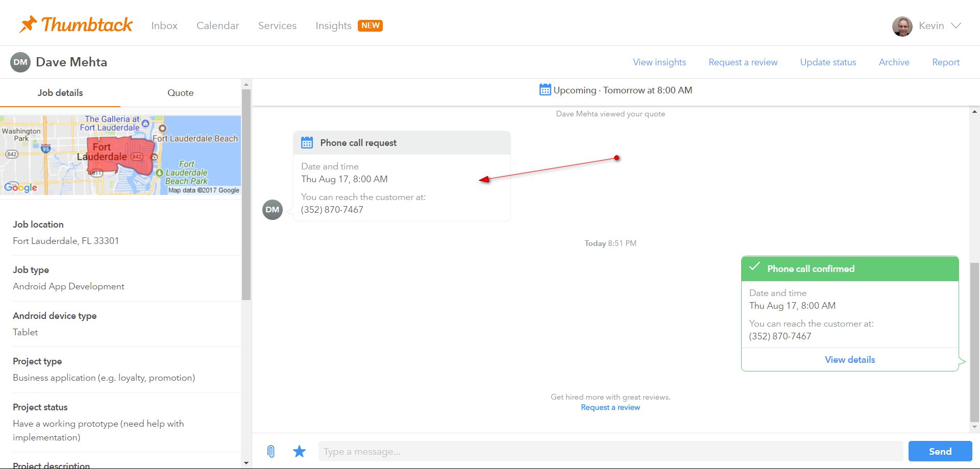Image resolution: width=980 pixels, height=469 pixels.
Task: Click the Get hired more with great reviews text
Action: pyautogui.click(x=610, y=397)
